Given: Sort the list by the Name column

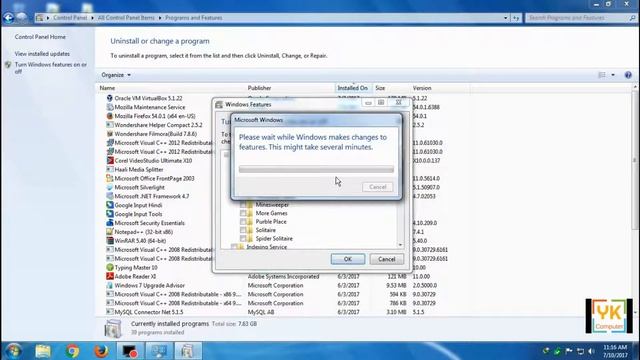Looking at the screenshot, I should (x=171, y=88).
